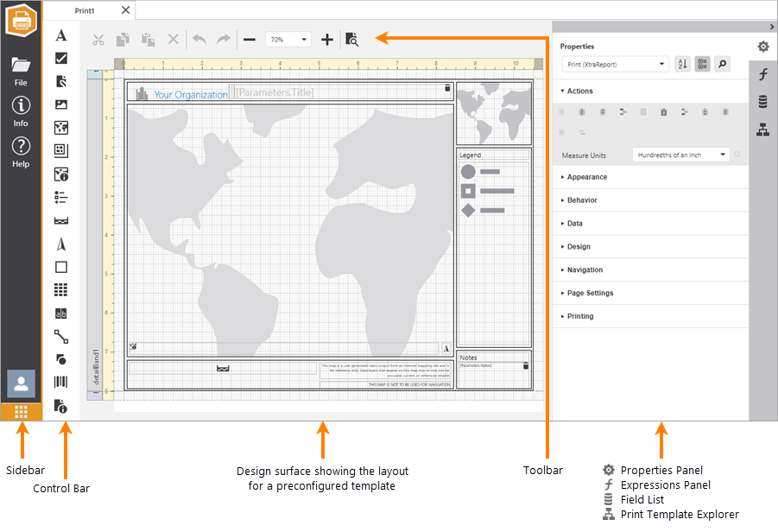778x532 pixels.
Task: Open the Info page in sidebar
Action: pyautogui.click(x=21, y=111)
